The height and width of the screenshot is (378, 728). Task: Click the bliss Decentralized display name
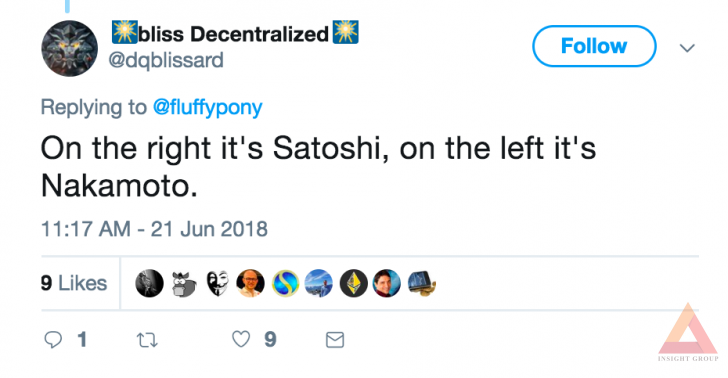(x=234, y=33)
